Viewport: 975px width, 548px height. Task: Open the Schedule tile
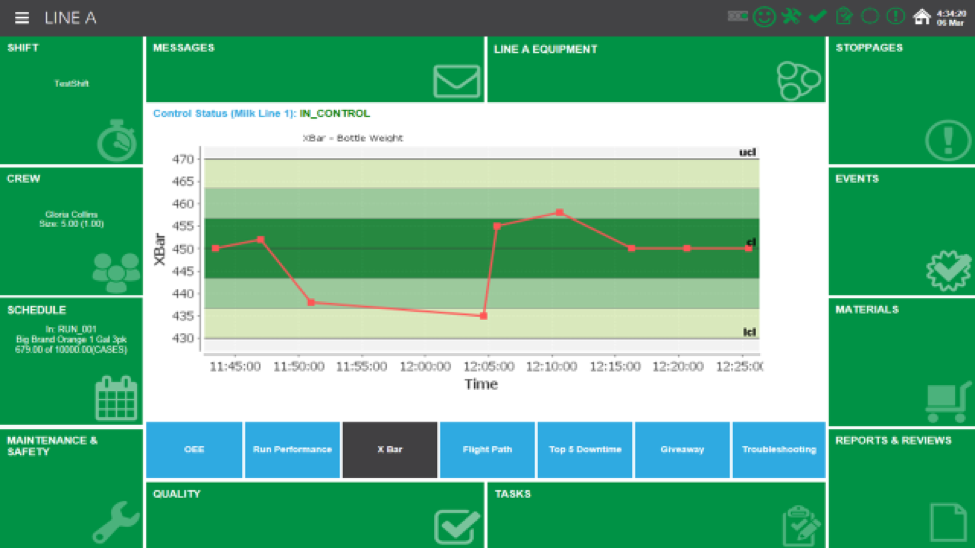[71, 361]
